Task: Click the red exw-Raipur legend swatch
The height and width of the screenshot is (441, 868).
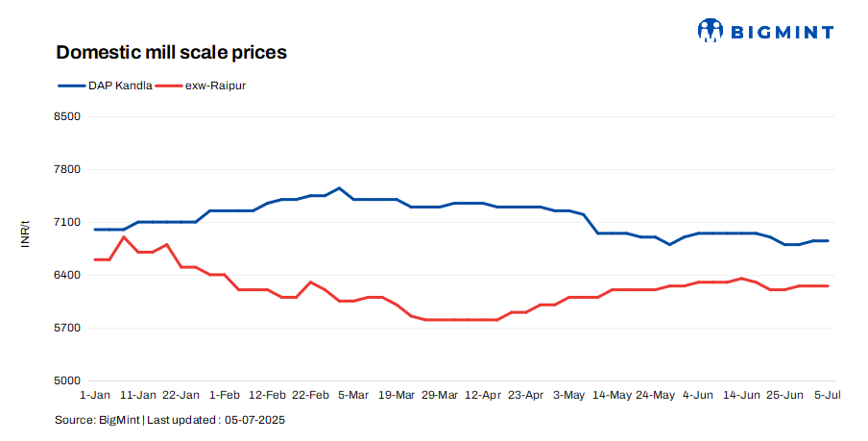Action: pyautogui.click(x=169, y=86)
